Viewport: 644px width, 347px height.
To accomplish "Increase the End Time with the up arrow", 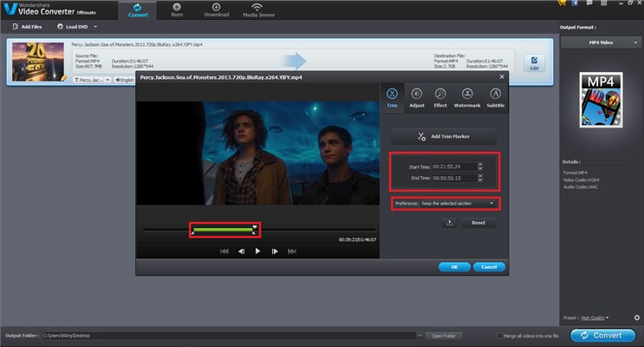I will [x=480, y=176].
